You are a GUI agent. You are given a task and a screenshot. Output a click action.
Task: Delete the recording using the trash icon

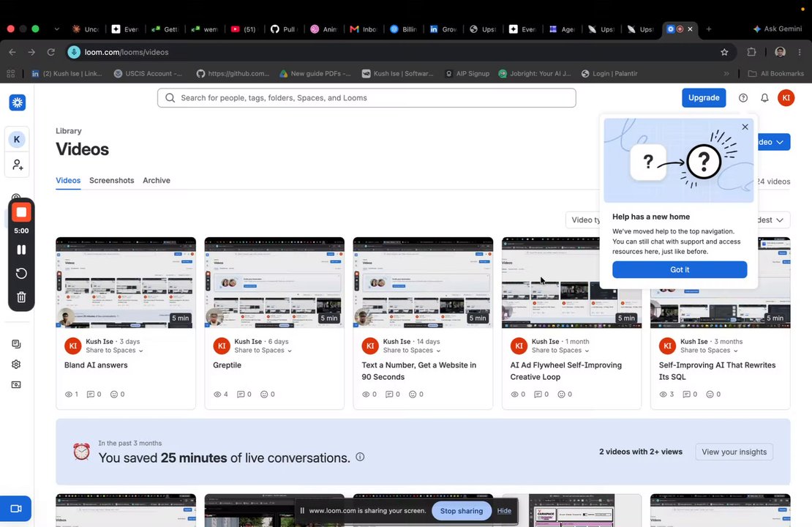[x=21, y=297]
